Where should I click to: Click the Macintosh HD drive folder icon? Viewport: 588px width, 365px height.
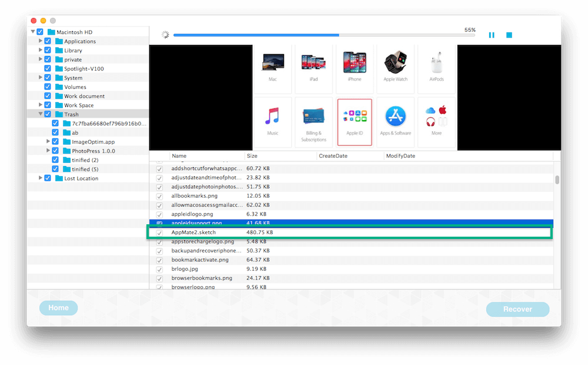(x=51, y=32)
